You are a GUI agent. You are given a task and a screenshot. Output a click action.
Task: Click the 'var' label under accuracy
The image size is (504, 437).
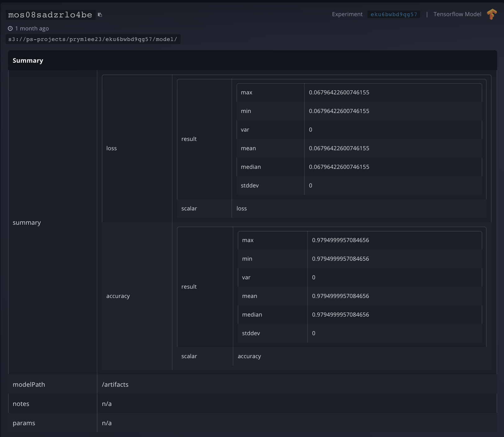coord(246,277)
